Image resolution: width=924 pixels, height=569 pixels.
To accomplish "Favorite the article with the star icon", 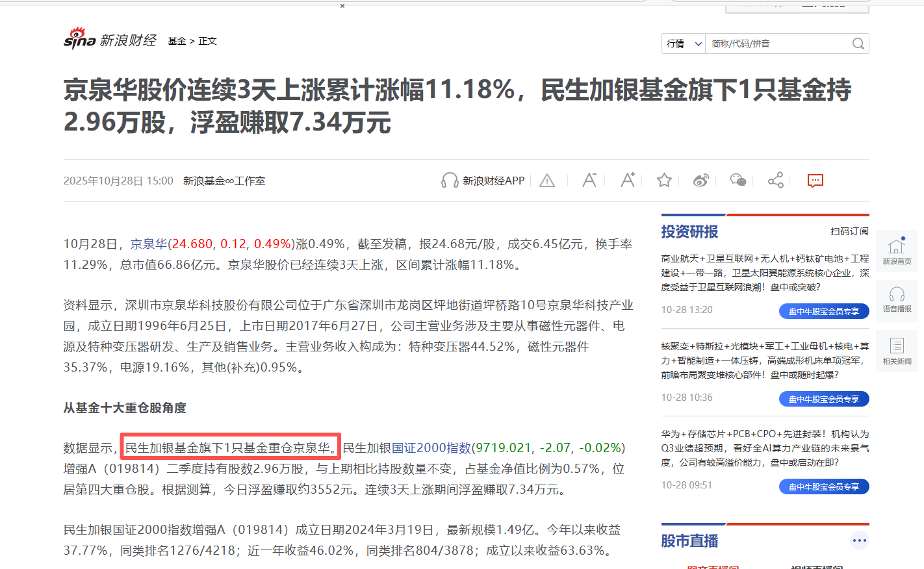I will [664, 180].
